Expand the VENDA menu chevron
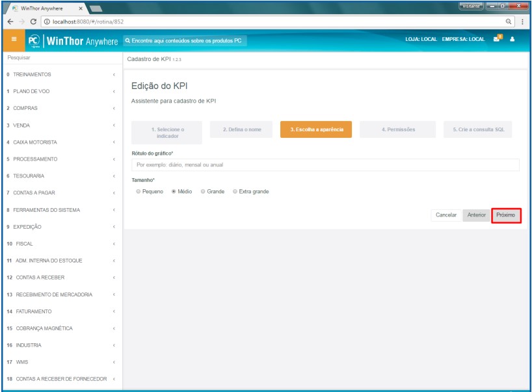Screen dimensions: 532x392 (x=114, y=125)
